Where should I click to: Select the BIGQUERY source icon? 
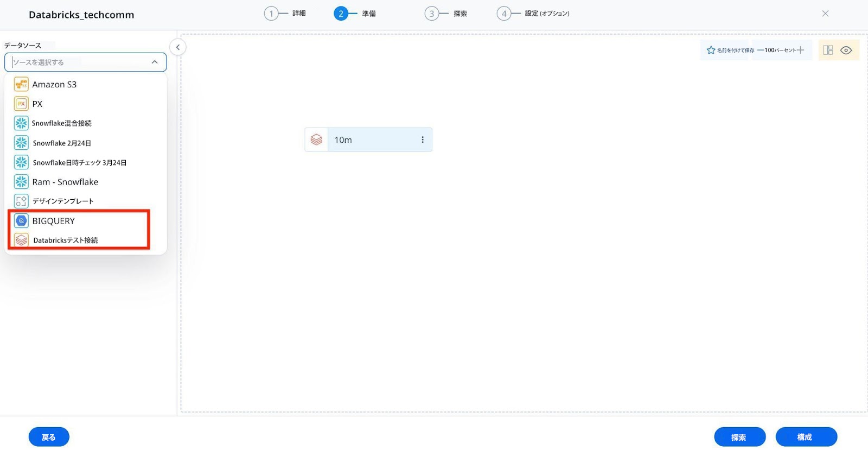pos(21,221)
